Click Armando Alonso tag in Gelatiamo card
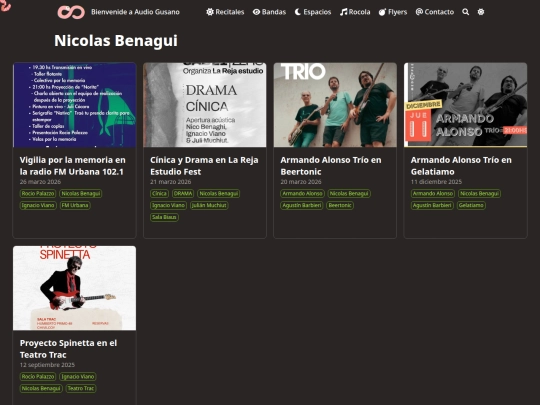Viewport: 540px width, 405px height. coord(433,194)
